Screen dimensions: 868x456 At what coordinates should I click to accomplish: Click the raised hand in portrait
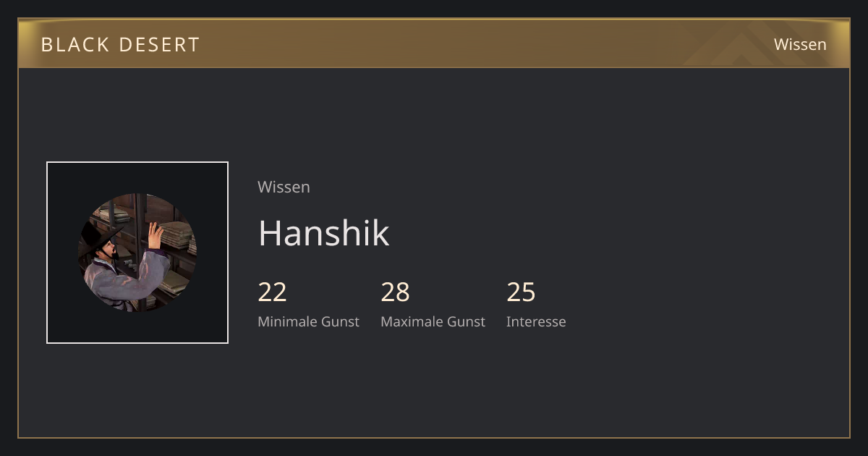click(x=155, y=236)
